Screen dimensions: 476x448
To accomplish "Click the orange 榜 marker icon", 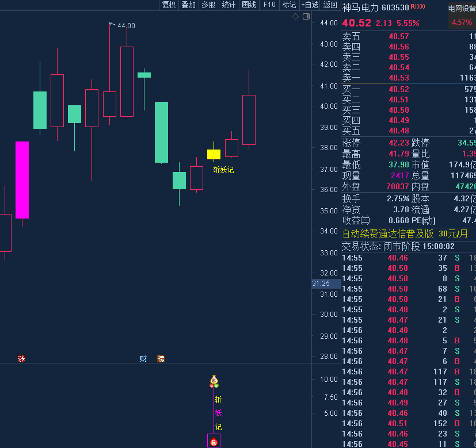I will point(161,359).
